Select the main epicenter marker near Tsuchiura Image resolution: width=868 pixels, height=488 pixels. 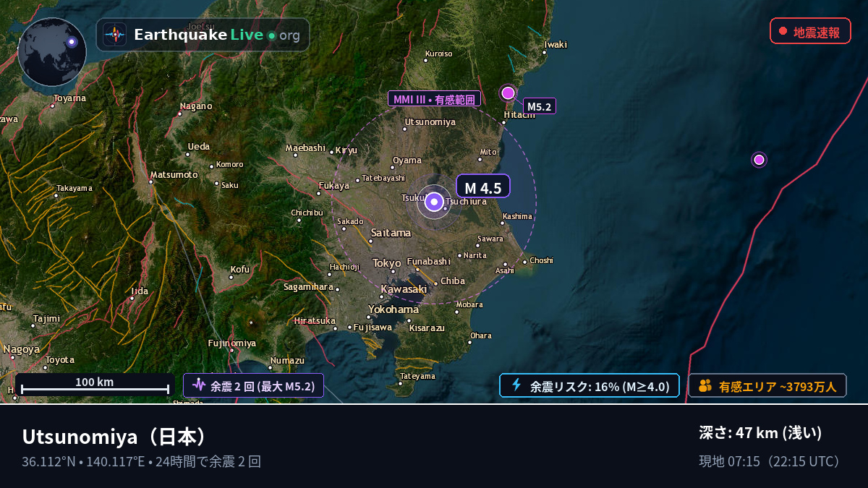click(x=434, y=202)
